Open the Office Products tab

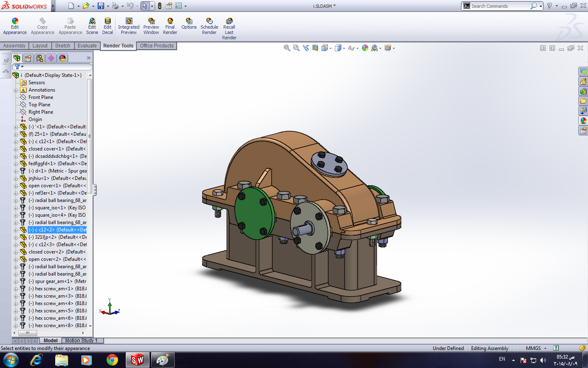coord(157,46)
